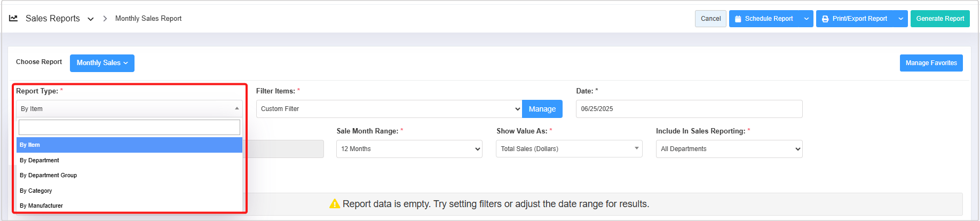980x221 pixels.
Task: Expand the Sales Reports chevron menu
Action: coord(91,19)
